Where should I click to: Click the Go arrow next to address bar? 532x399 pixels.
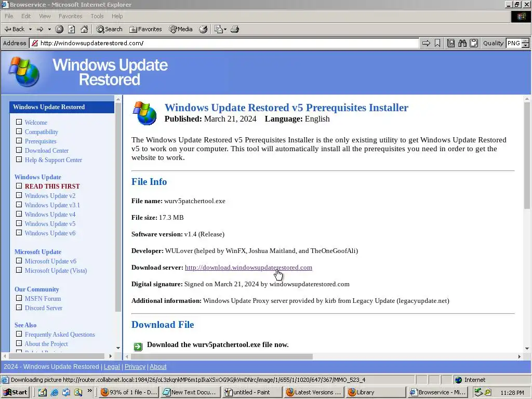point(426,43)
